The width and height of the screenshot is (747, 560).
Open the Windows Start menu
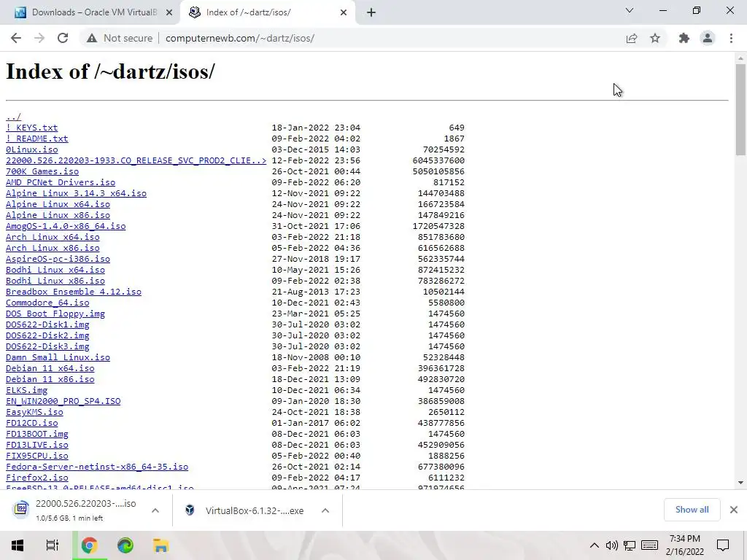pyautogui.click(x=18, y=545)
